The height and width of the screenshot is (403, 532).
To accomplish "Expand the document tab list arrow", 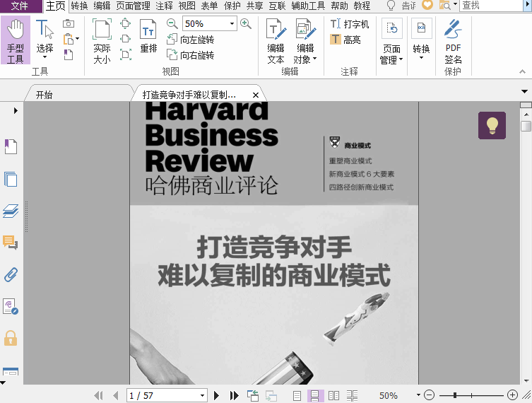I will (x=524, y=91).
